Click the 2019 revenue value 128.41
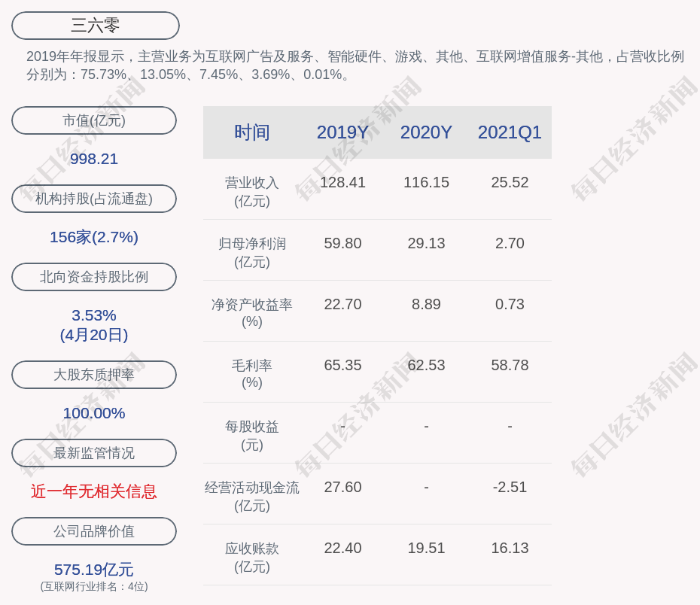Image resolution: width=700 pixels, height=605 pixels. point(342,182)
